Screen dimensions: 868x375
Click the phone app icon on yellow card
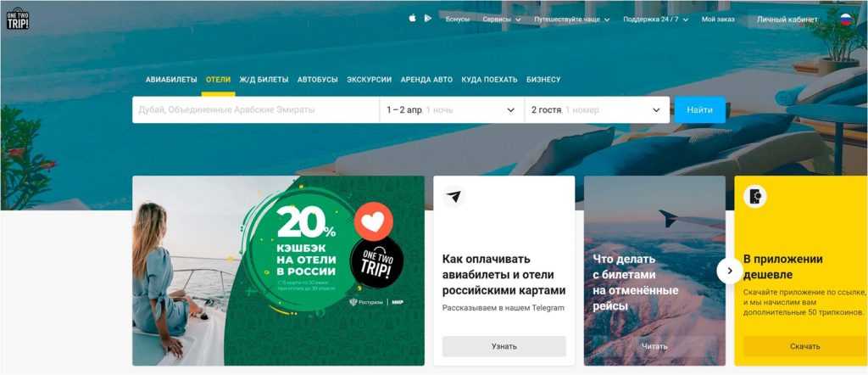tap(755, 197)
